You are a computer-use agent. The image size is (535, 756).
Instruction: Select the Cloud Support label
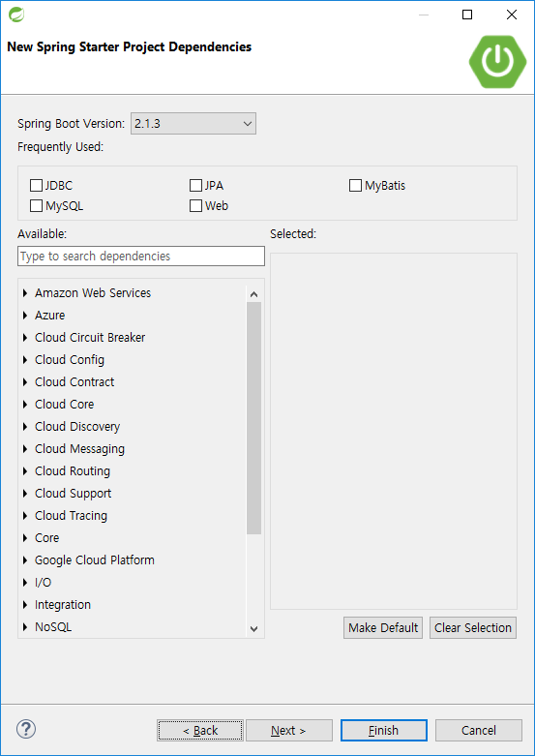[x=73, y=494]
